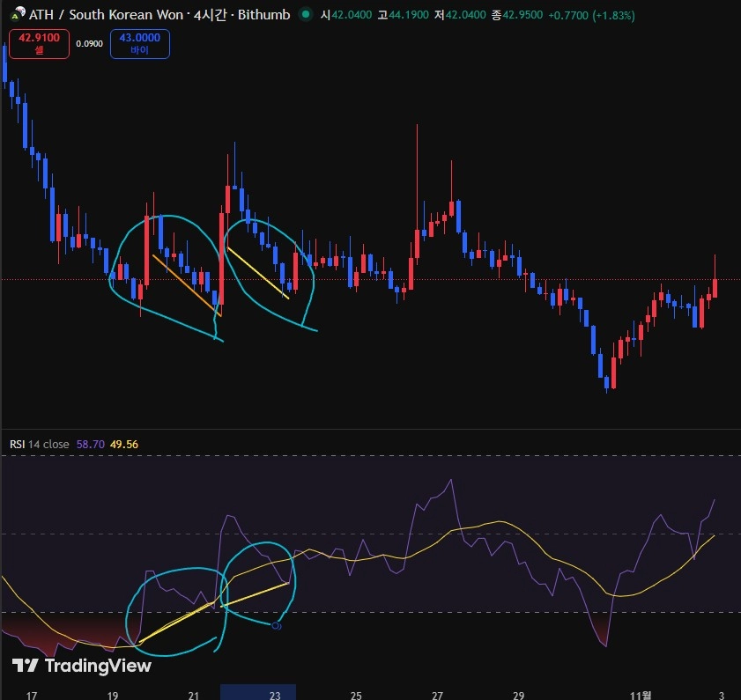Click the green market status dot
This screenshot has height=700, width=741.
coord(305,15)
